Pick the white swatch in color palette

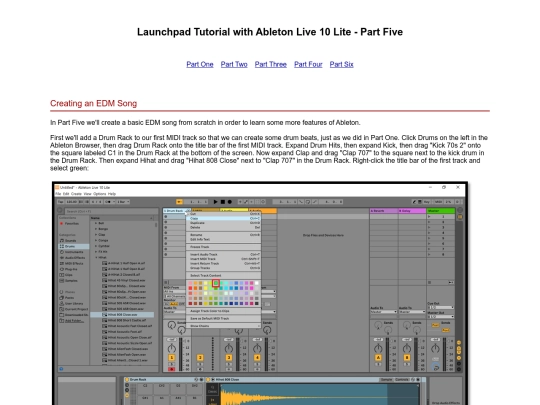257,283
